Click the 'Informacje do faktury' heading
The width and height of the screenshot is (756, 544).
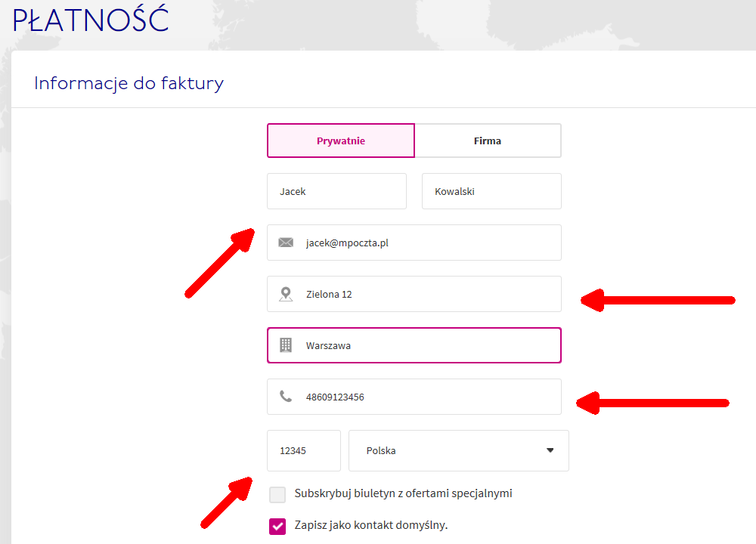(x=129, y=83)
